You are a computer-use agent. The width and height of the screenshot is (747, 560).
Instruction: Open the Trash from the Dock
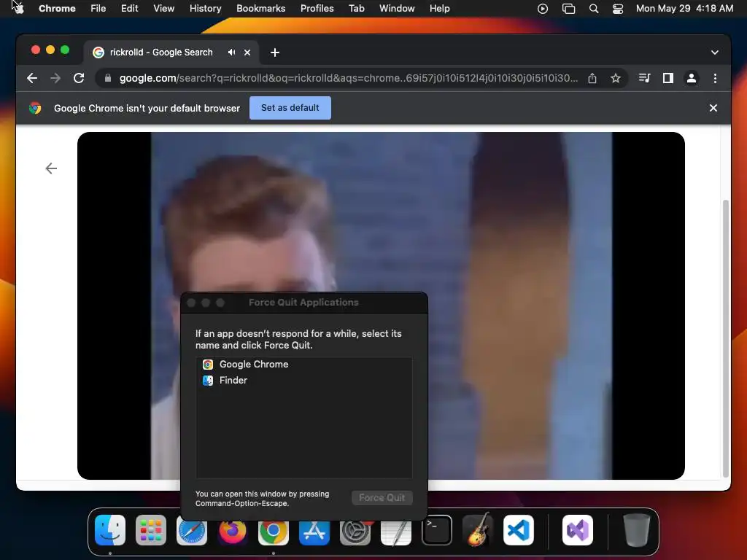(x=636, y=530)
